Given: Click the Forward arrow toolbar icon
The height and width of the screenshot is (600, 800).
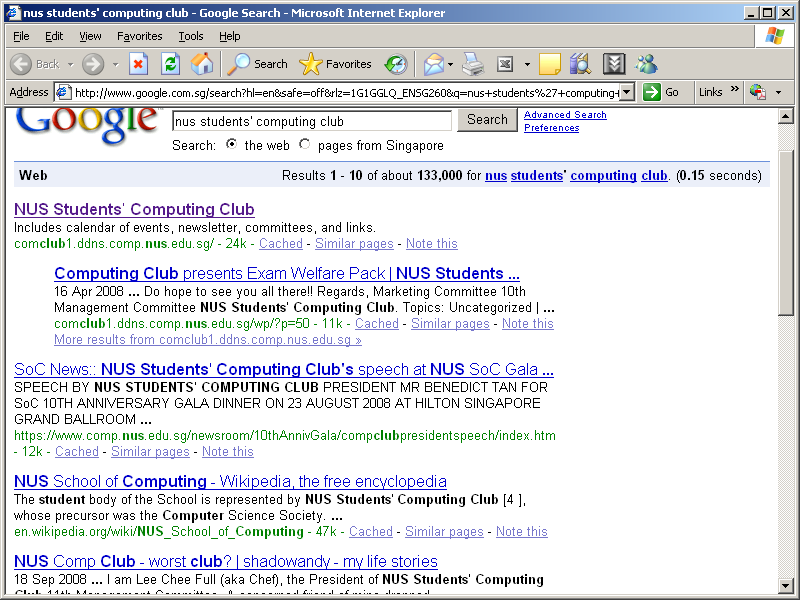Looking at the screenshot, I should tap(93, 64).
